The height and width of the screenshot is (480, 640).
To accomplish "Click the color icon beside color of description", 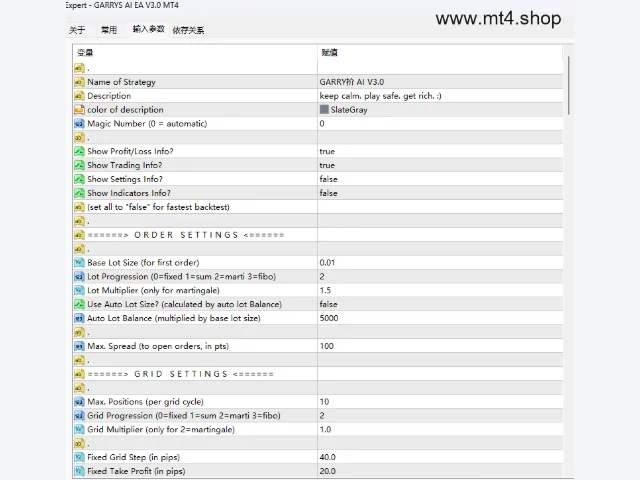I will click(x=79, y=110).
